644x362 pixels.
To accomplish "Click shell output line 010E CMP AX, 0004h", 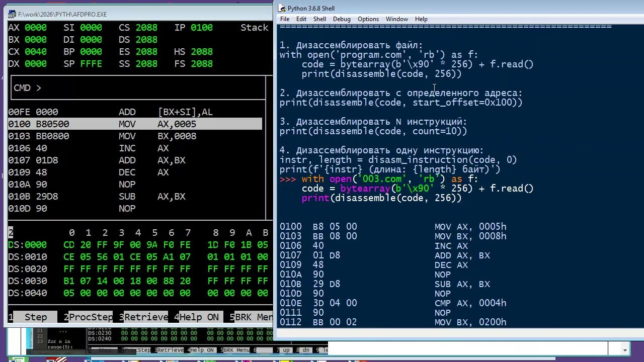I will coord(393,303).
